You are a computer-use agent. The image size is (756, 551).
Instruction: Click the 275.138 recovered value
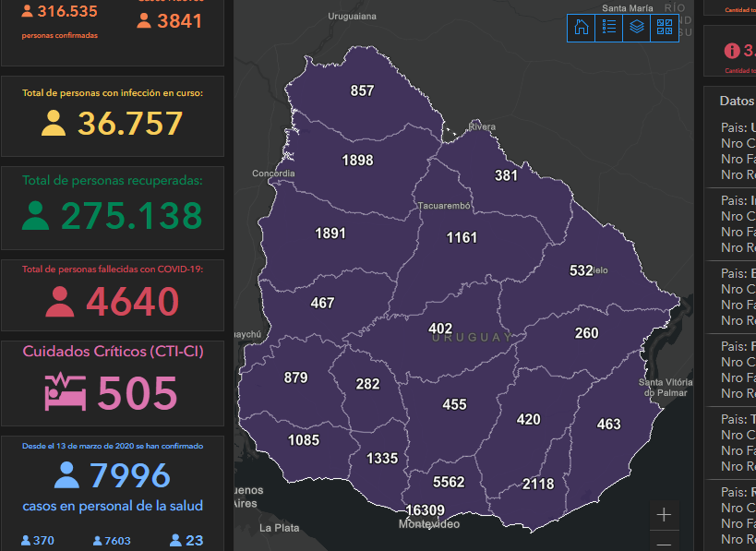(x=132, y=215)
